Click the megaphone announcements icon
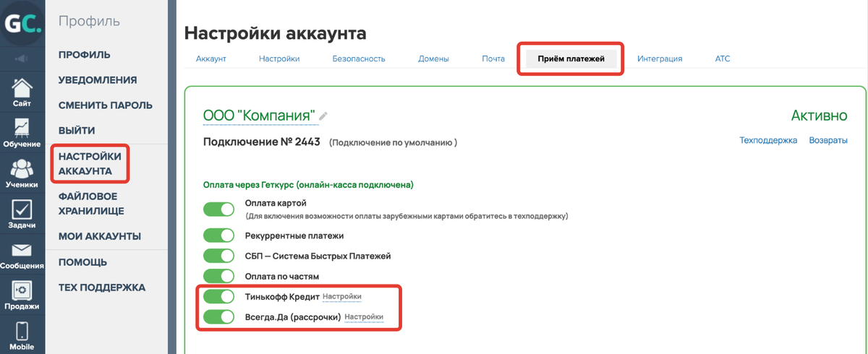The image size is (868, 354). coord(22,59)
